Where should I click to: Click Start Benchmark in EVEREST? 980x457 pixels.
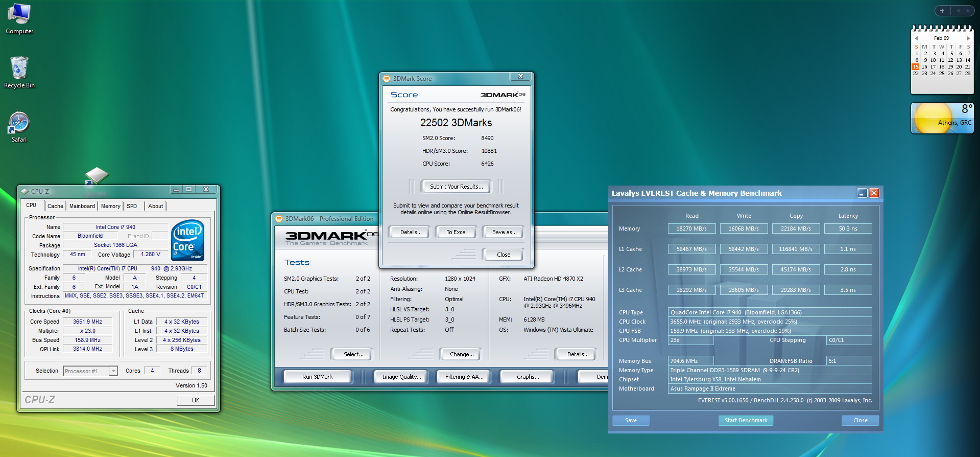pos(746,420)
